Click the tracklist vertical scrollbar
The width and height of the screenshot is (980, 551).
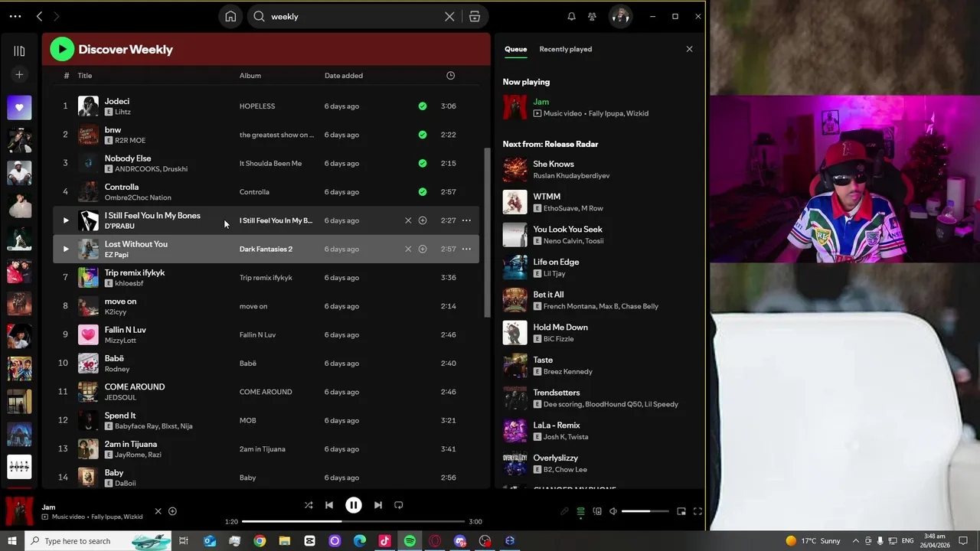click(487, 233)
